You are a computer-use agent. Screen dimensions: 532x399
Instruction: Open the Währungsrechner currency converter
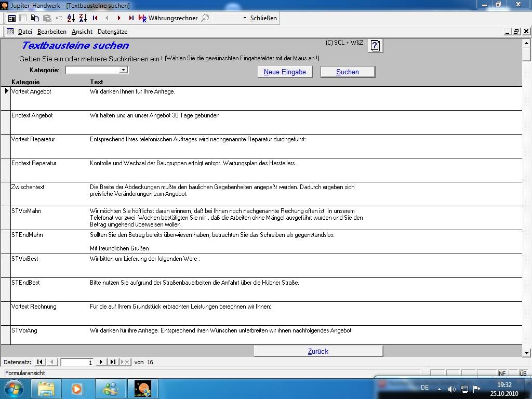pos(168,18)
